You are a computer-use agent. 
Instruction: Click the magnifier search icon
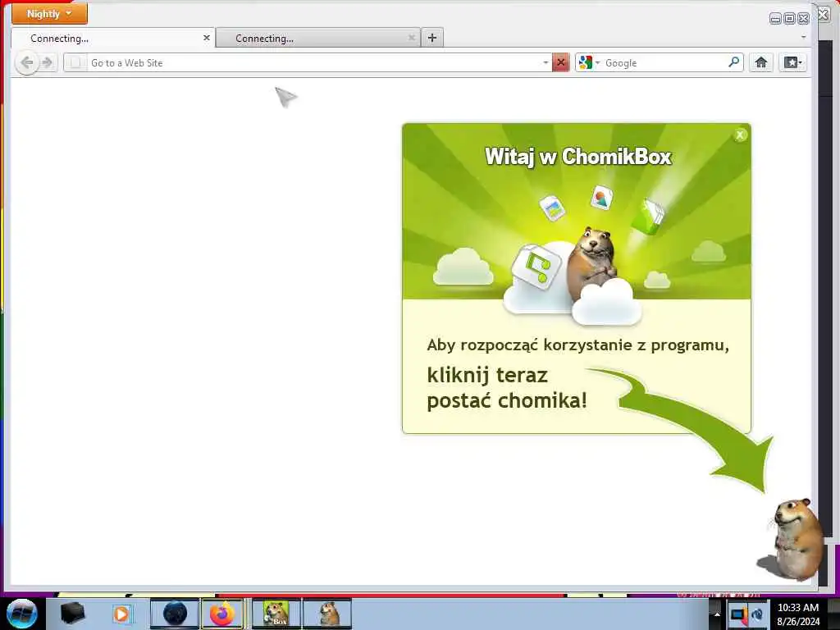tap(734, 62)
